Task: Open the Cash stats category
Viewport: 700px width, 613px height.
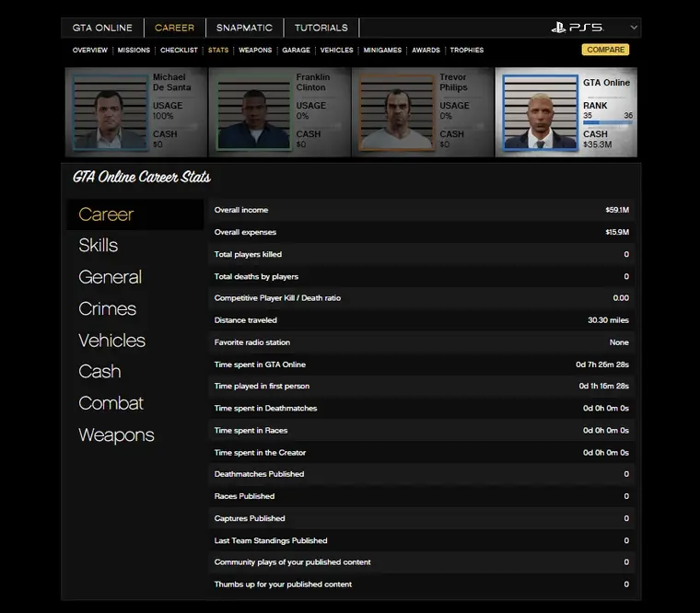Action: point(99,372)
